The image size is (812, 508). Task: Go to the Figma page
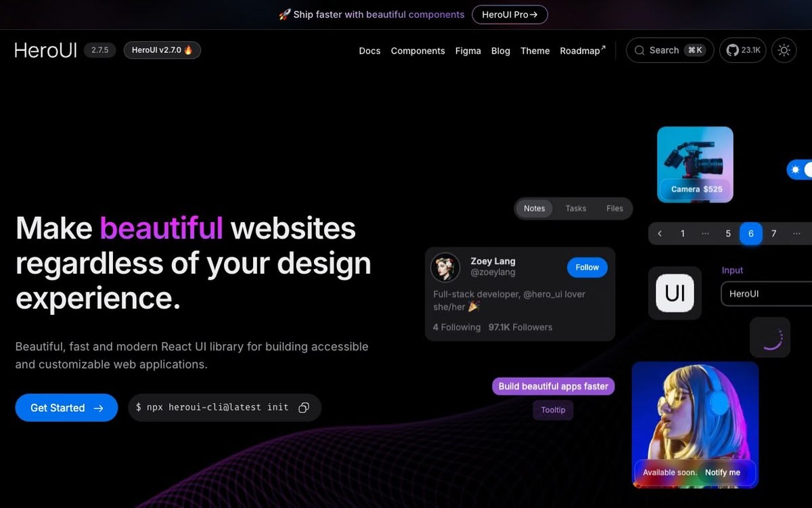tap(468, 51)
